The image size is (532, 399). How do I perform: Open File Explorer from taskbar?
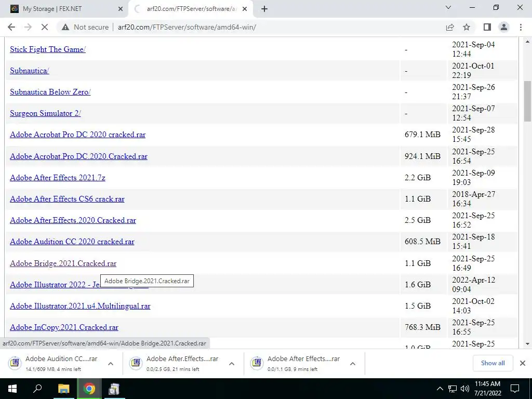pos(63,389)
